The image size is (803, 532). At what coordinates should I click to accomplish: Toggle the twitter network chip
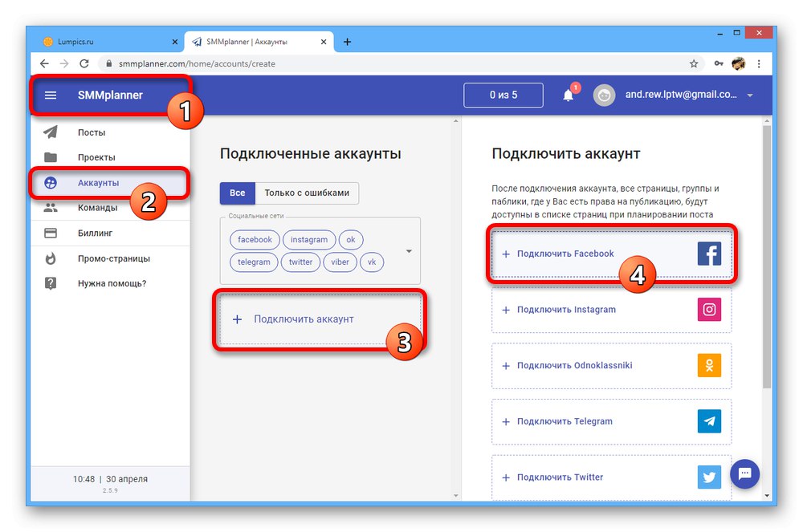coord(300,262)
